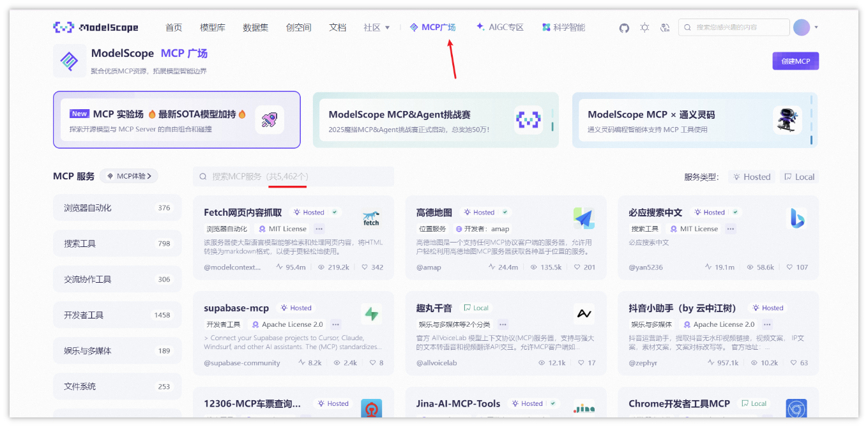The height and width of the screenshot is (427, 868).
Task: Select 开发者工具 category
Action: click(118, 315)
